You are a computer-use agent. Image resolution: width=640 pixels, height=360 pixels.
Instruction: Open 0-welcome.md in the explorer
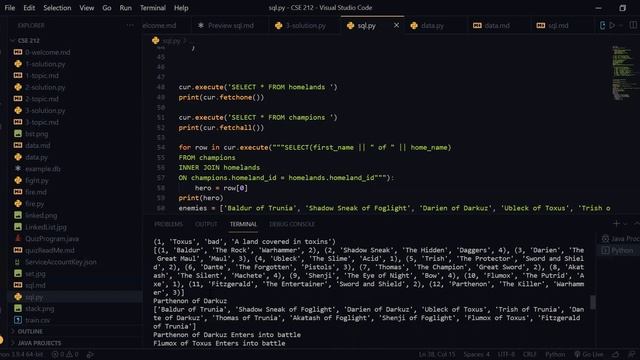click(x=47, y=52)
